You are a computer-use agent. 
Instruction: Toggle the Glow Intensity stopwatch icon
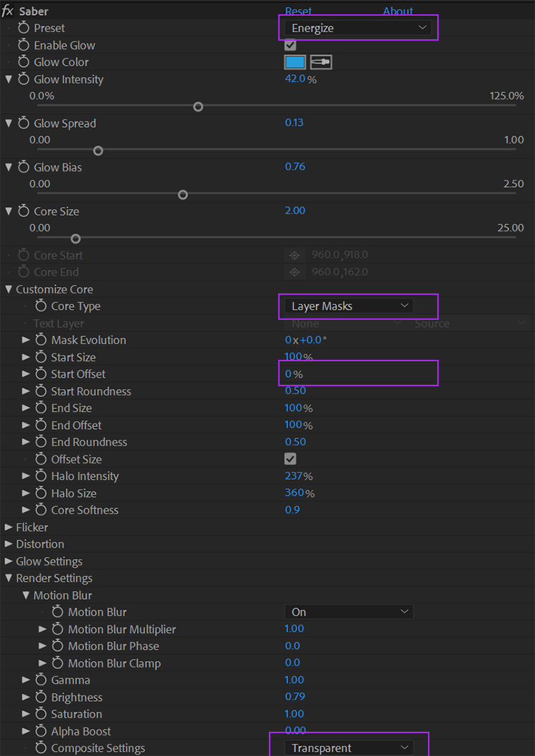point(24,80)
